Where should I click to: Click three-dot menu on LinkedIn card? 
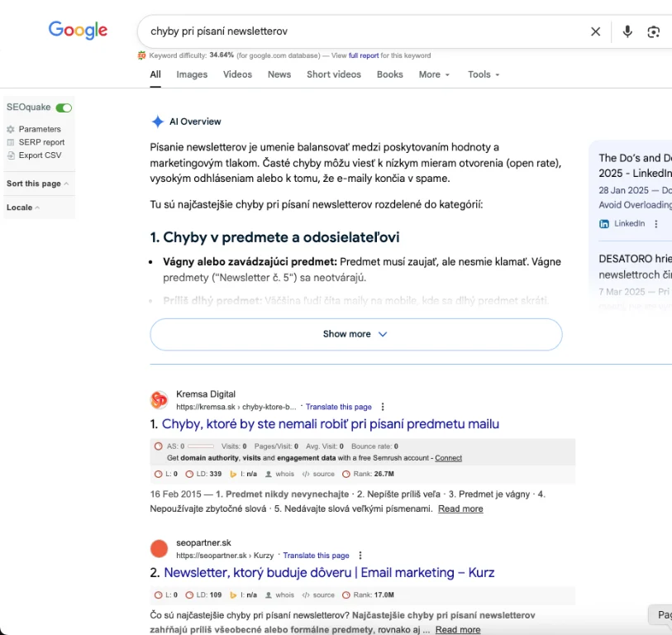(x=656, y=224)
